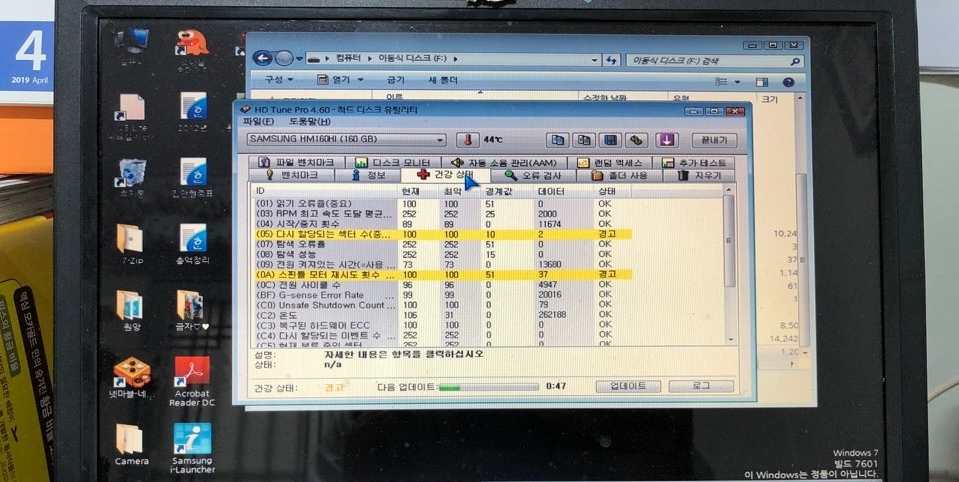959x482 pixels.
Task: Switch to the 추가 테스트 tab
Action: coord(694,163)
